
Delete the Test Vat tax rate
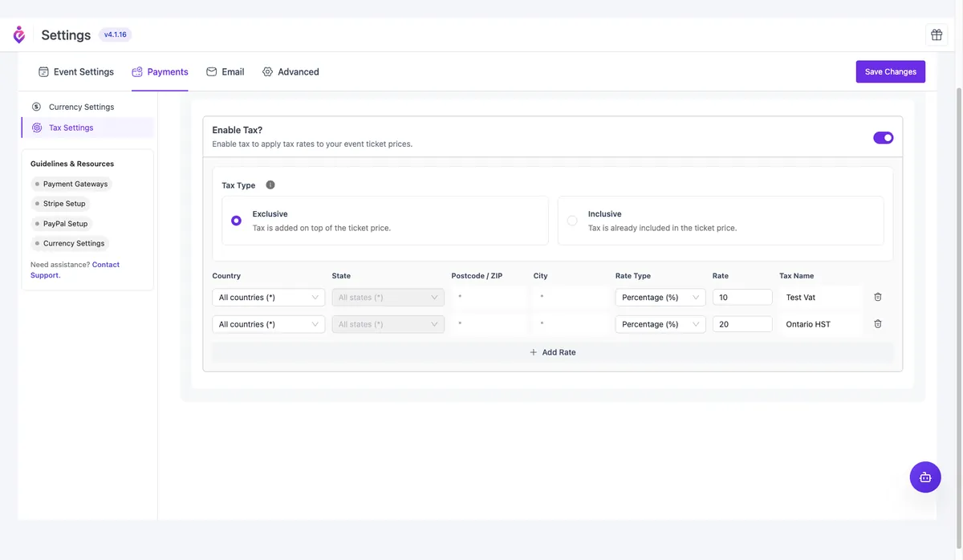click(878, 297)
